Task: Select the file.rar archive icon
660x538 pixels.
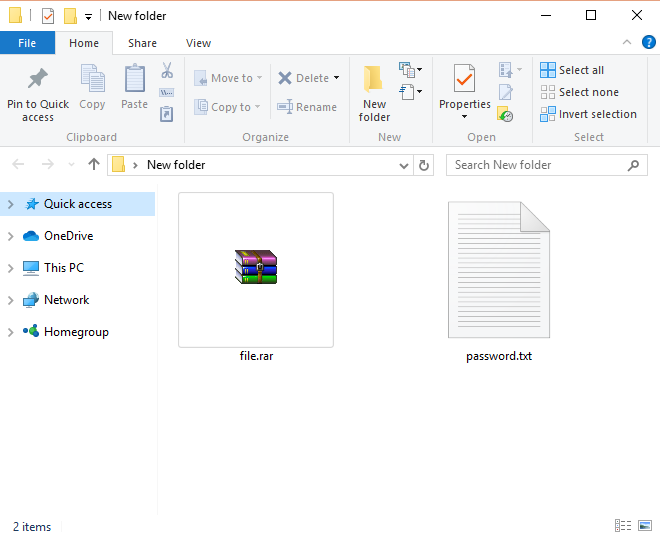Action: [256, 267]
